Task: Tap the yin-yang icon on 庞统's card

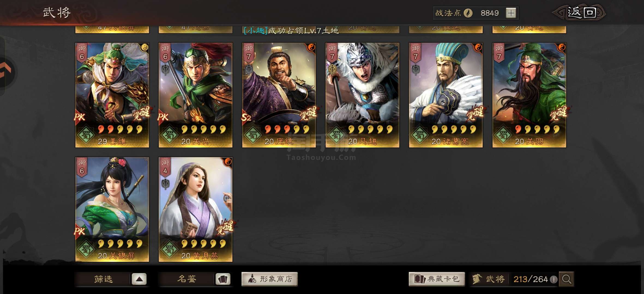Action: [x=311, y=48]
